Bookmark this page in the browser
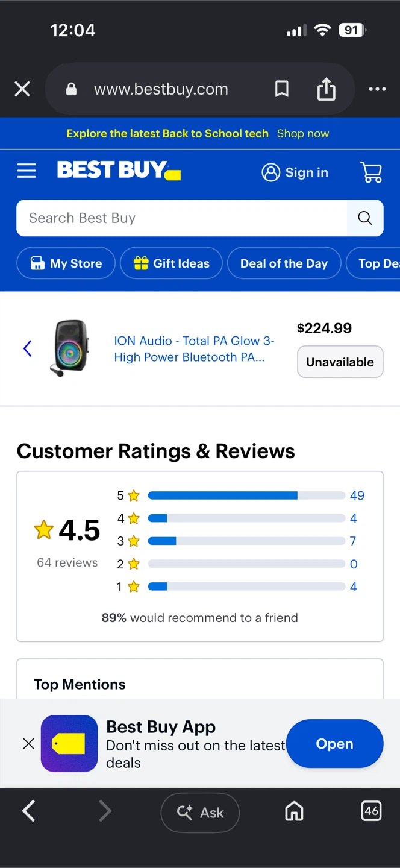Image resolution: width=400 pixels, height=868 pixels. coord(281,89)
